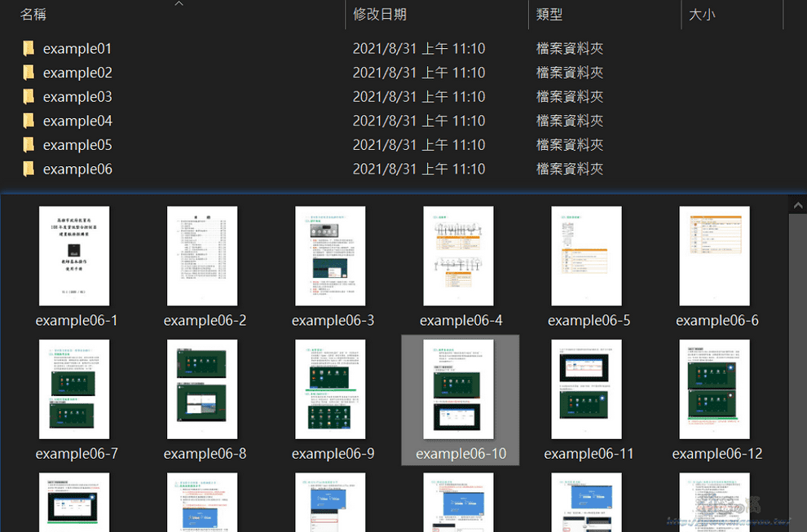The width and height of the screenshot is (807, 532).
Task: Open the example04 folder
Action: (77, 120)
